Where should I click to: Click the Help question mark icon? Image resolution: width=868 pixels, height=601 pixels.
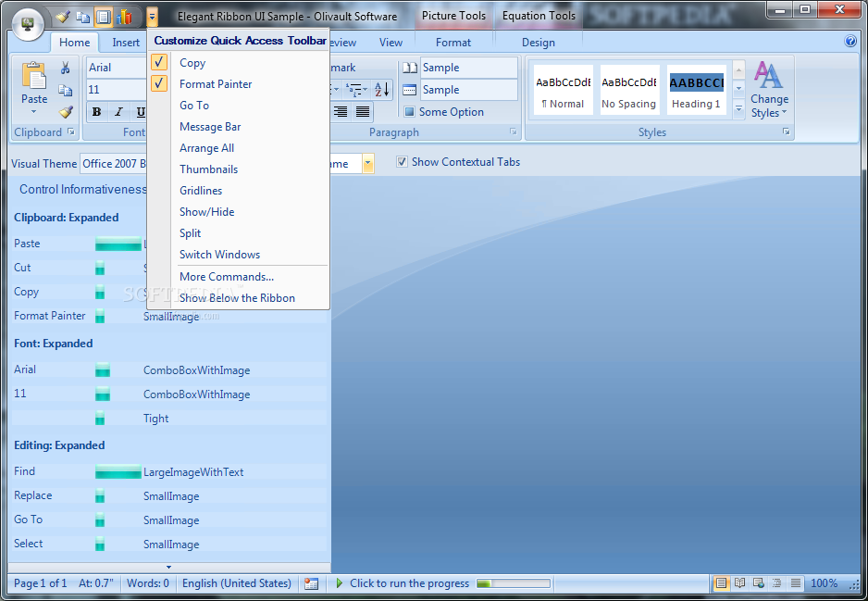pyautogui.click(x=850, y=41)
